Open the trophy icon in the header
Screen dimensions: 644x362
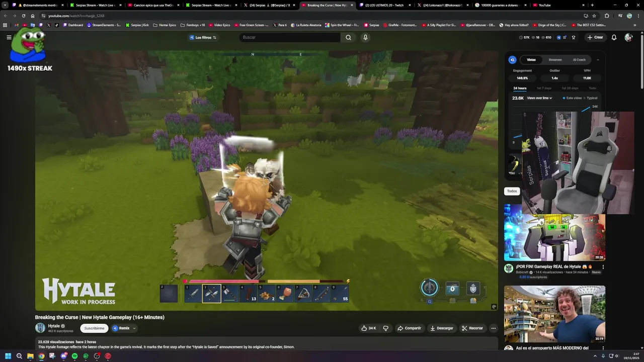coord(573,37)
